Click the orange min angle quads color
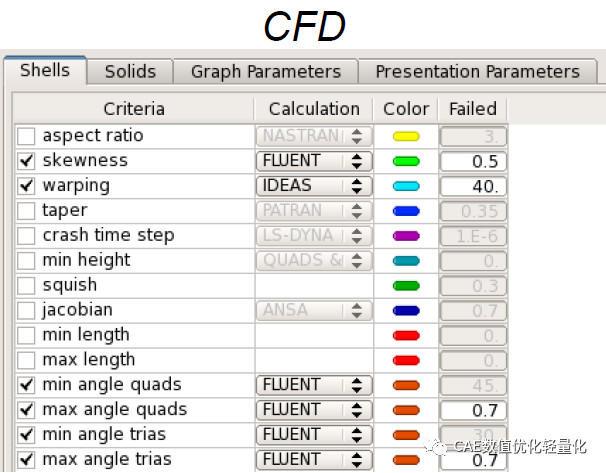This screenshot has height=473, width=606. 406,385
